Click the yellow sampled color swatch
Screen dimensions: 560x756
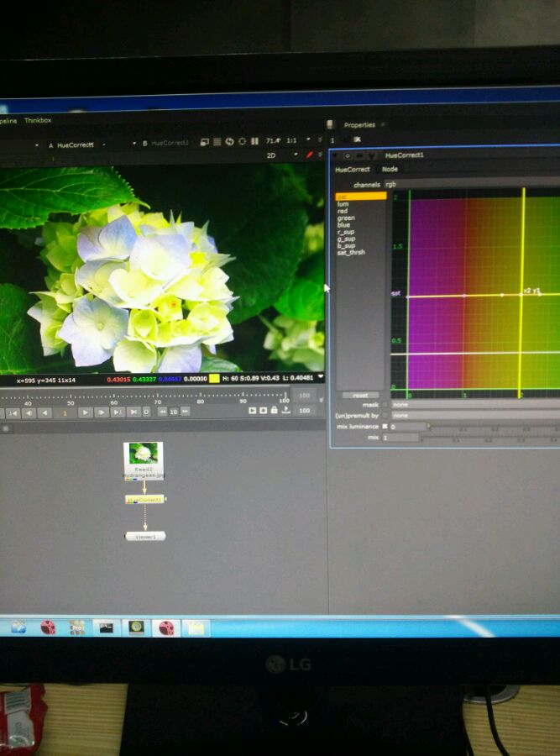coord(214,379)
